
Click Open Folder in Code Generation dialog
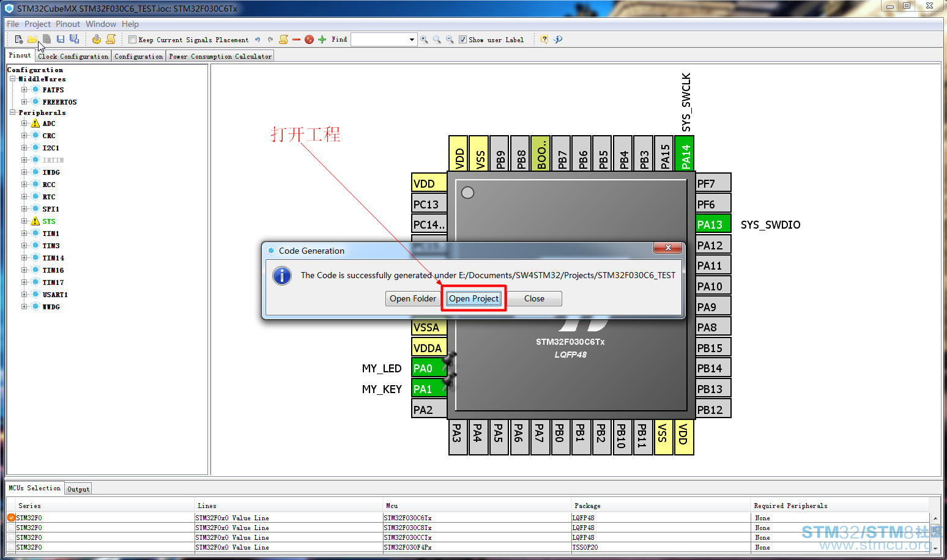point(413,298)
